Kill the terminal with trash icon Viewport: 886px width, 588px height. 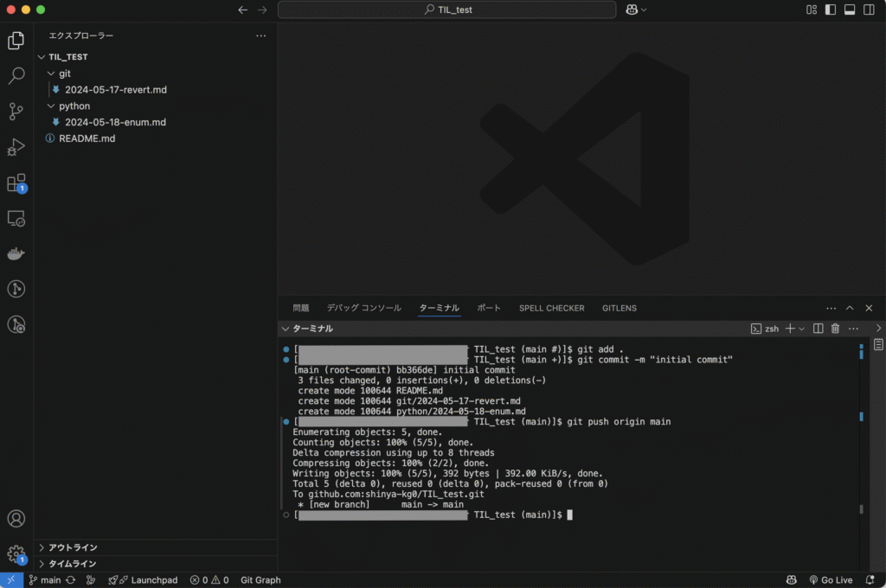[x=835, y=329]
